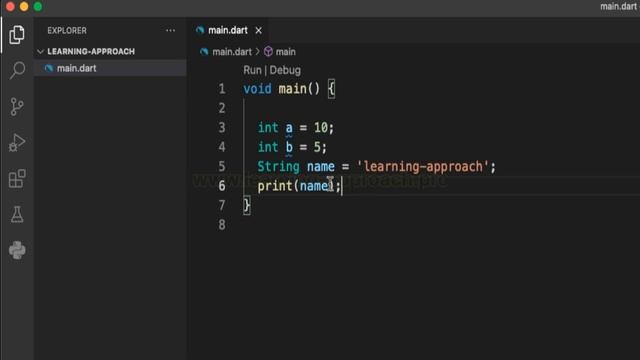Click the red close window button
The width and height of the screenshot is (640, 360).
click(x=10, y=6)
